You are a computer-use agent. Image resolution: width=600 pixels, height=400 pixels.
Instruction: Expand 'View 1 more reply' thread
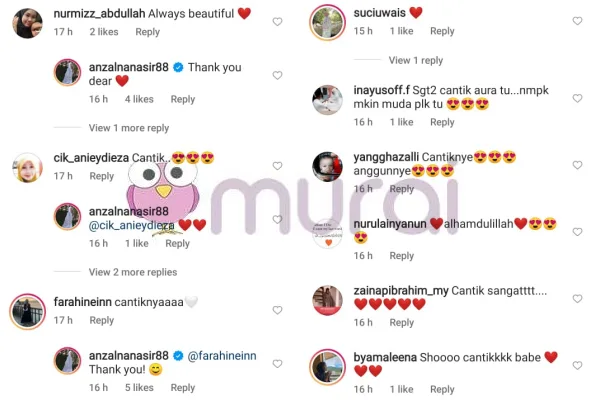tap(129, 128)
